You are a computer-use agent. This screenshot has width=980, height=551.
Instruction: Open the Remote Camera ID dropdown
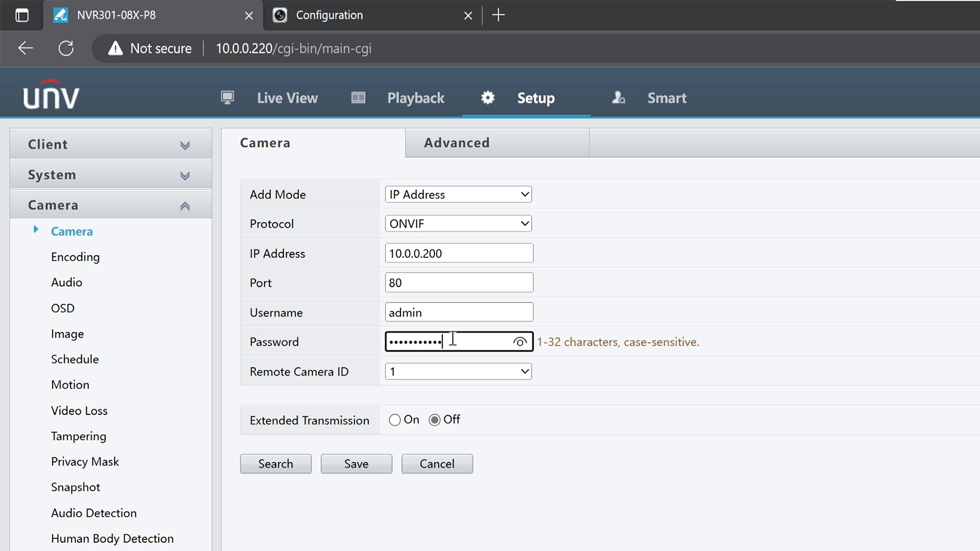(x=458, y=371)
